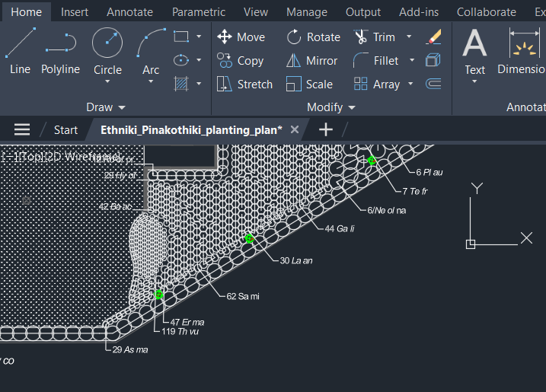Activate the Stretch tool
The height and width of the screenshot is (392, 546).
tap(244, 84)
